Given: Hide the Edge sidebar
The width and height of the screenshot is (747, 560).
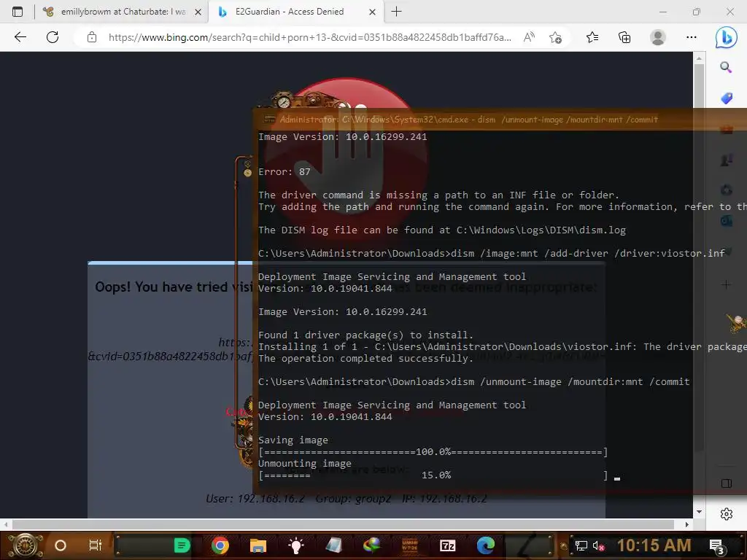Looking at the screenshot, I should pyautogui.click(x=726, y=483).
